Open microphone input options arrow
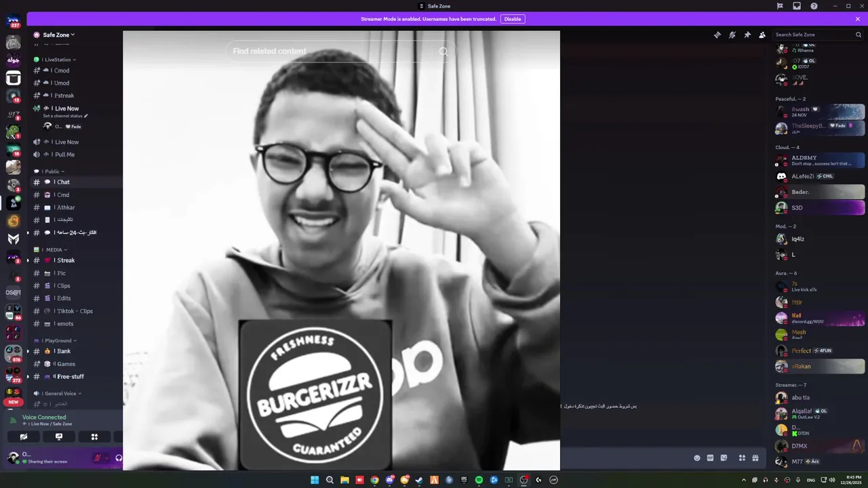The width and height of the screenshot is (868, 488). tap(107, 458)
